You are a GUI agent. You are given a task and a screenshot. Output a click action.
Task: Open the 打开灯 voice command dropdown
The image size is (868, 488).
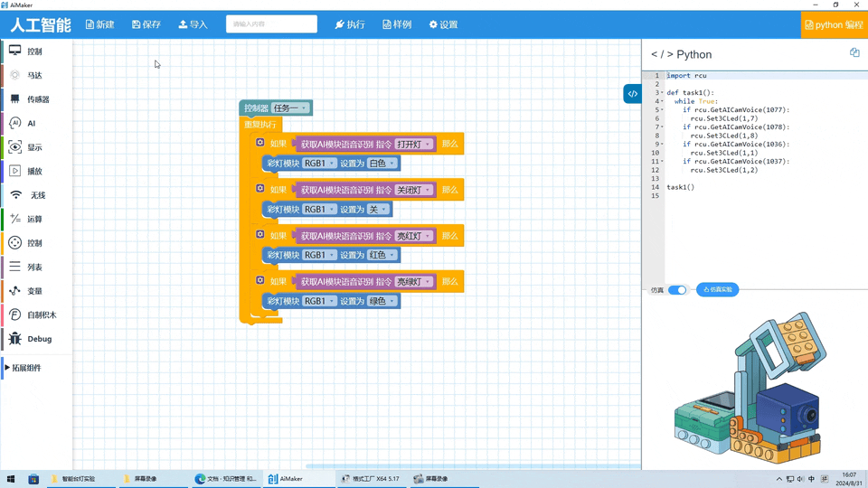point(414,145)
